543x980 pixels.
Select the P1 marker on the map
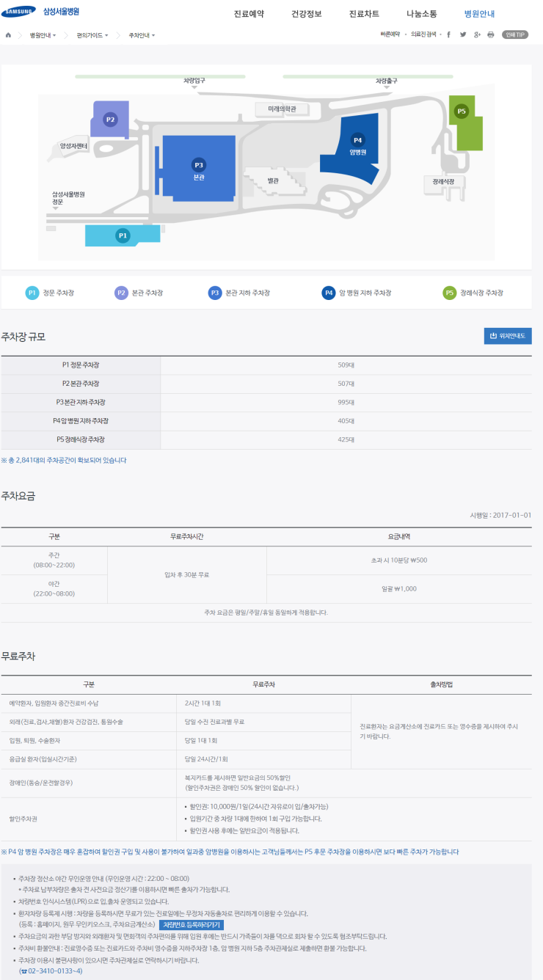pyautogui.click(x=123, y=235)
